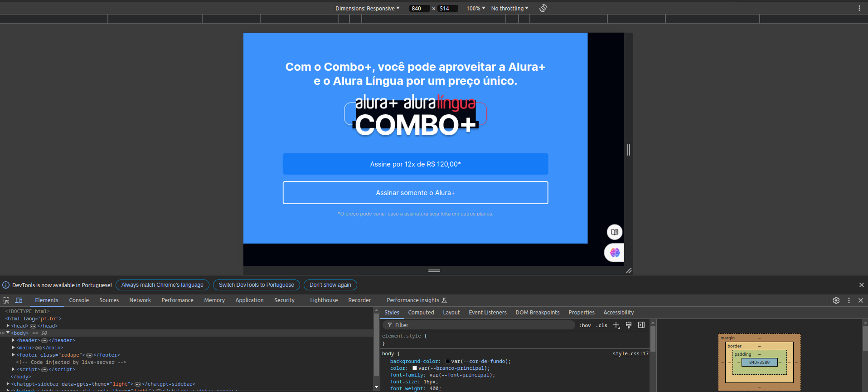Click the new style rule plus icon
This screenshot has height=392, width=868.
[616, 325]
